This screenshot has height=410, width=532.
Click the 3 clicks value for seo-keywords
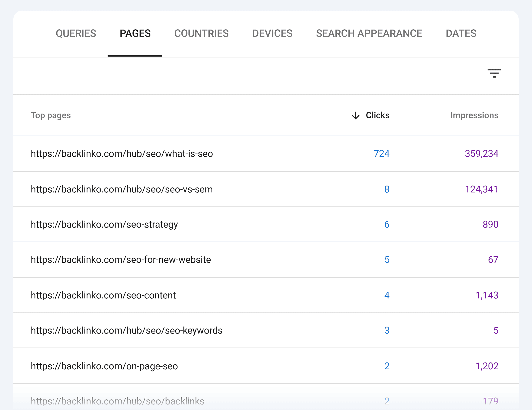point(387,331)
